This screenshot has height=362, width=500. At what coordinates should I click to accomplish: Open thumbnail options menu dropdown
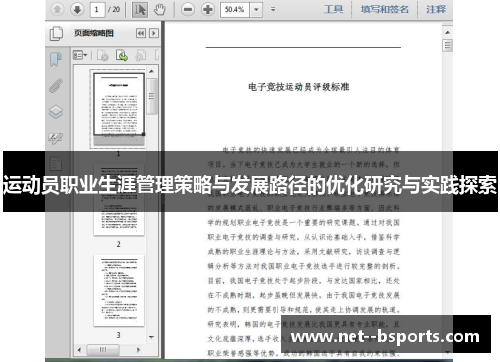[x=80, y=55]
